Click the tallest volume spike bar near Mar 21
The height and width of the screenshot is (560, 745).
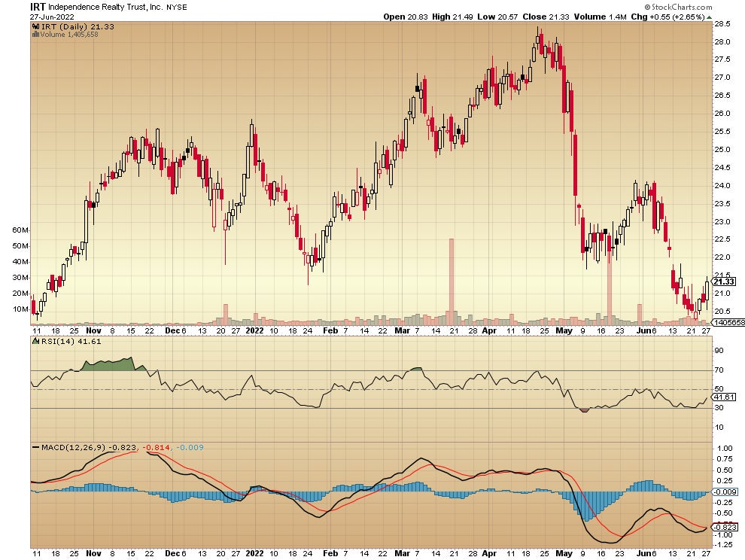click(x=452, y=282)
